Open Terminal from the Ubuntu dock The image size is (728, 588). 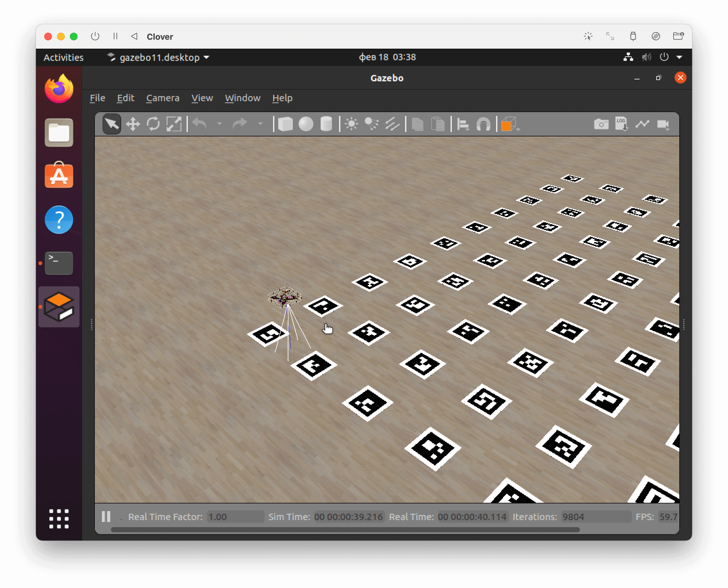[x=59, y=263]
